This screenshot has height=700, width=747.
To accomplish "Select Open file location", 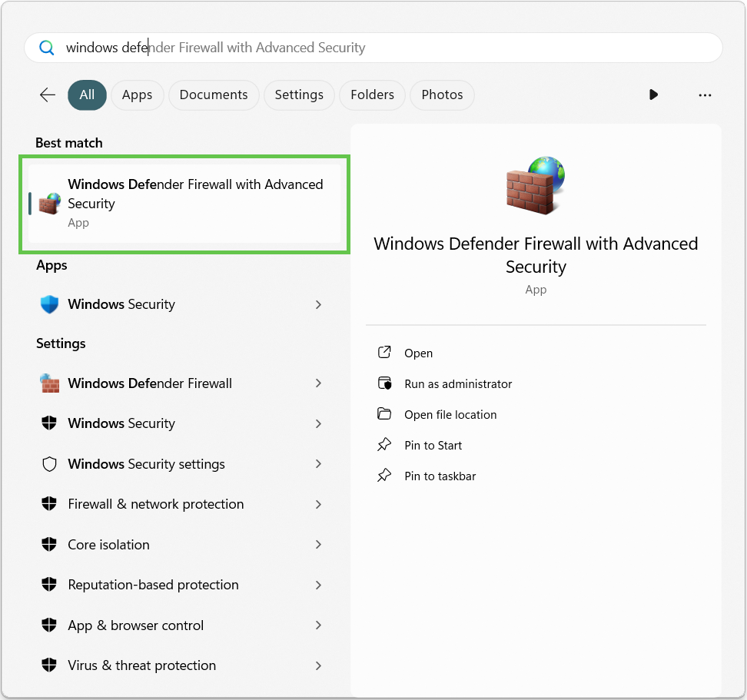I will click(x=450, y=415).
